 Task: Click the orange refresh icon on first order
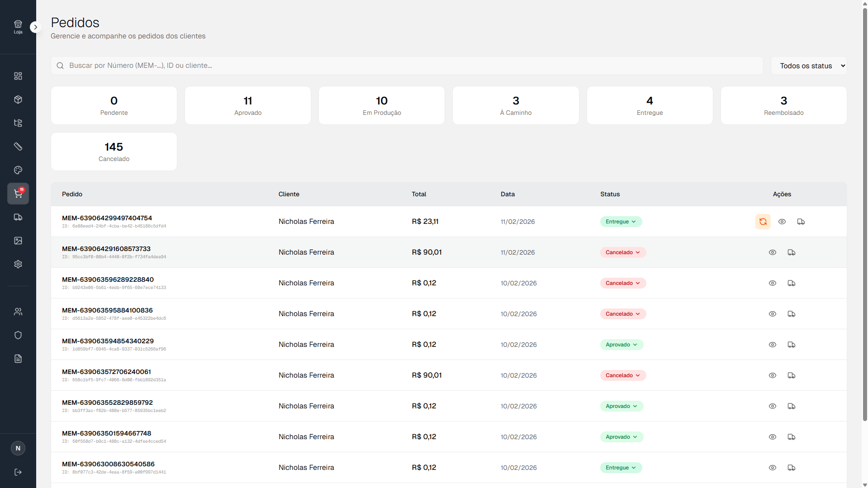763,222
